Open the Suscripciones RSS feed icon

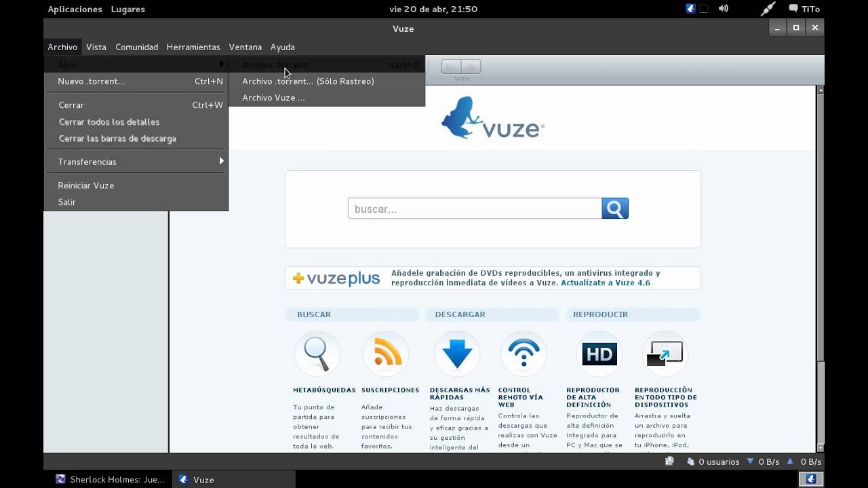386,354
